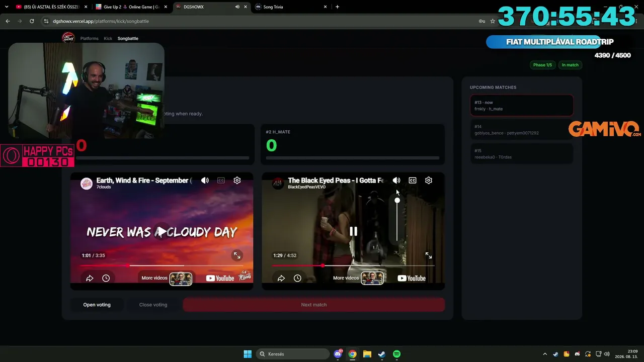The height and width of the screenshot is (362, 644).
Task: Seek in the Black Eyed Peas progress bar
Action: pos(353,265)
